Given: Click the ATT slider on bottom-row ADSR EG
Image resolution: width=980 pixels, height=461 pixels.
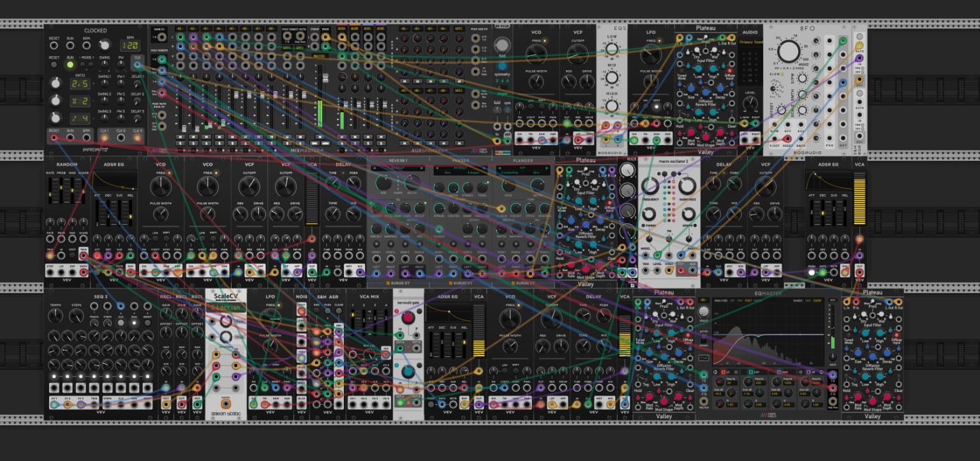Looking at the screenshot, I should click(x=431, y=345).
